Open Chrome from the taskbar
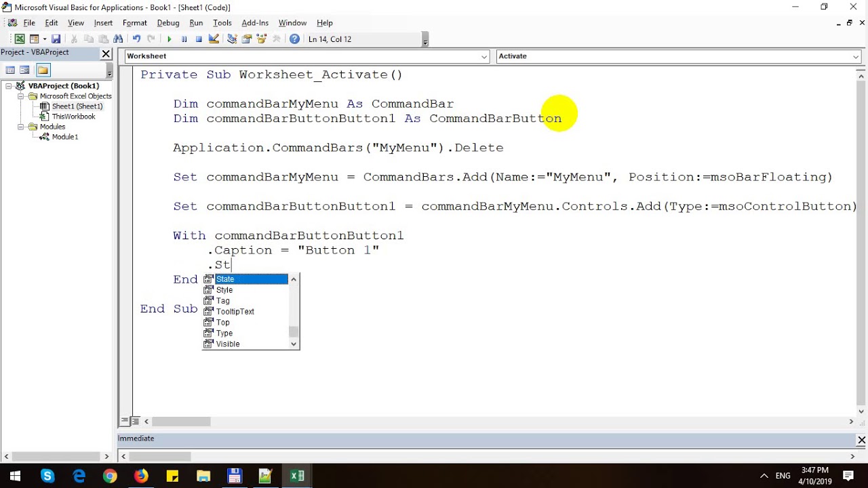Screen dimensions: 868x488 (109, 476)
